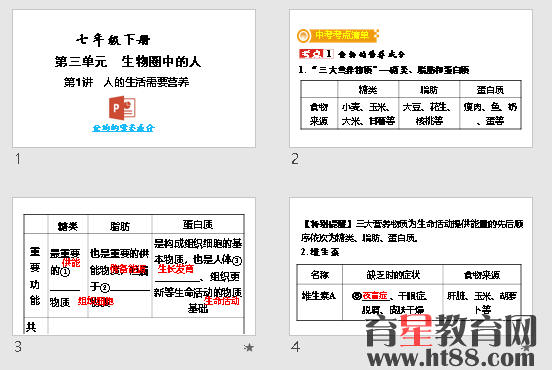Click the '糖类' header cell on slide 2

click(x=368, y=89)
